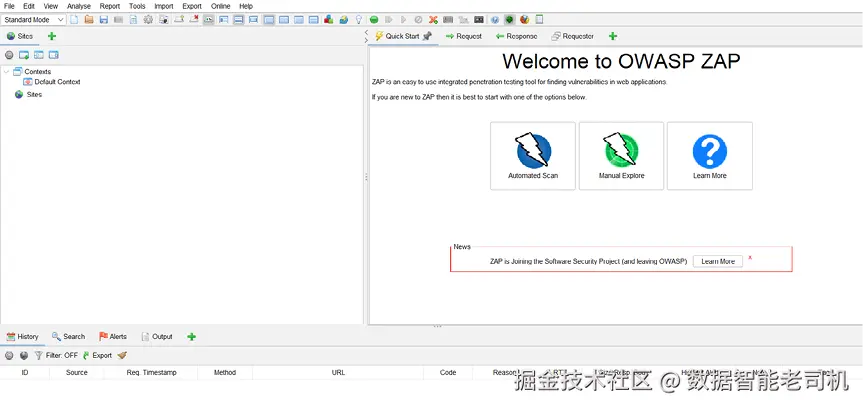Switch to the Requester tab
863x407 pixels.
click(572, 36)
